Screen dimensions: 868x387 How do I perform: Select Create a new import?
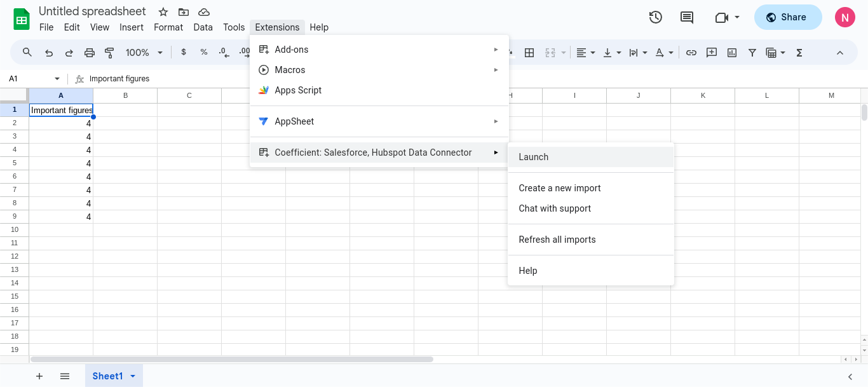(x=560, y=188)
